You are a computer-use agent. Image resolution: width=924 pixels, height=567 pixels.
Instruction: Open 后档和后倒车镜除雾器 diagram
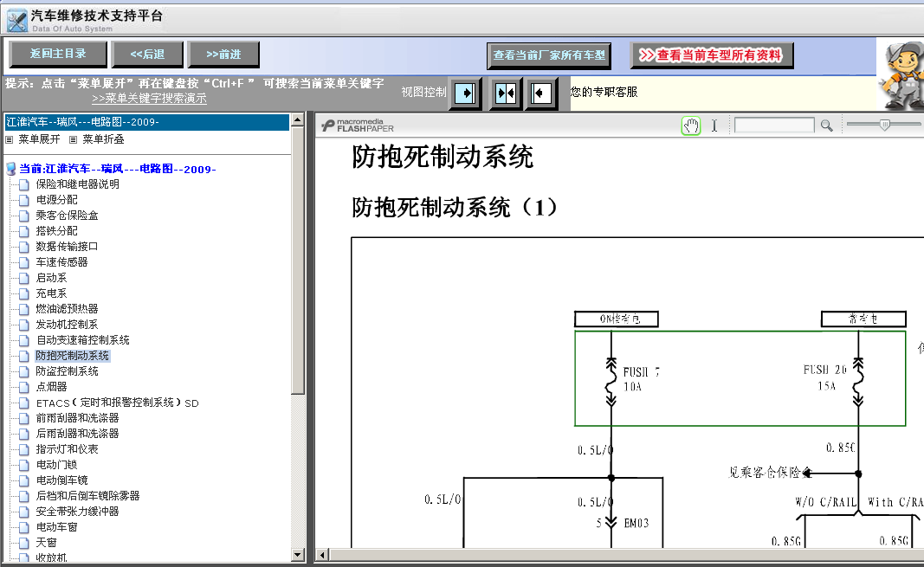(x=87, y=496)
